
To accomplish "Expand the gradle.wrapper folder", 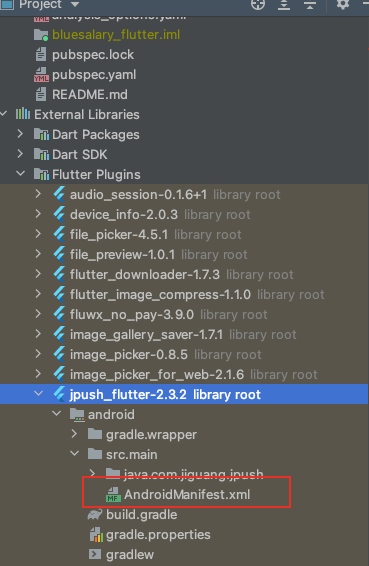I will pyautogui.click(x=74, y=434).
